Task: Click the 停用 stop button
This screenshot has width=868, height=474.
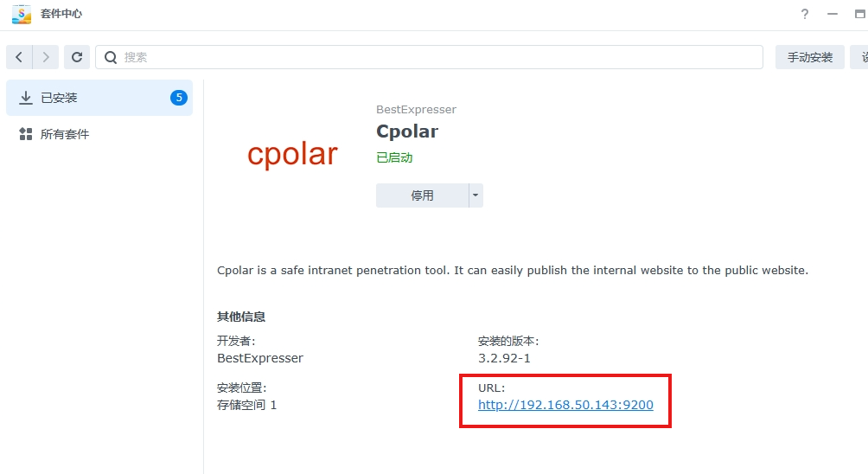Action: pyautogui.click(x=423, y=195)
